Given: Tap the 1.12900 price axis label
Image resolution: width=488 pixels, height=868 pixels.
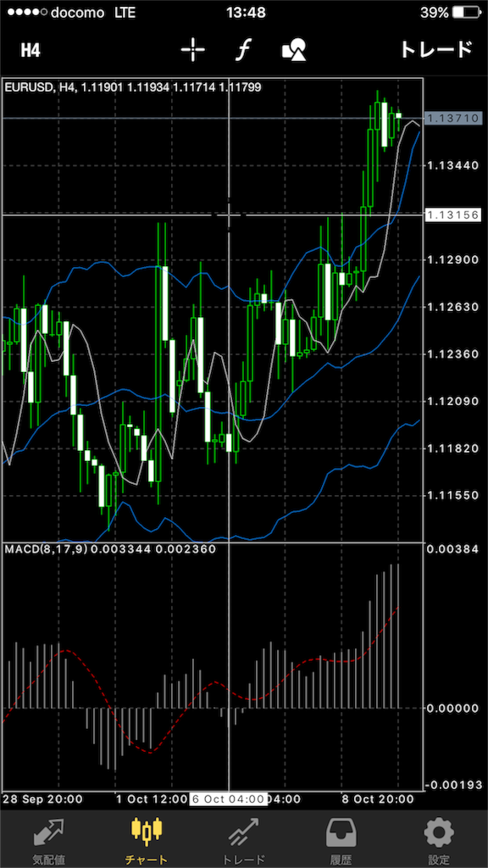Looking at the screenshot, I should pos(454,259).
